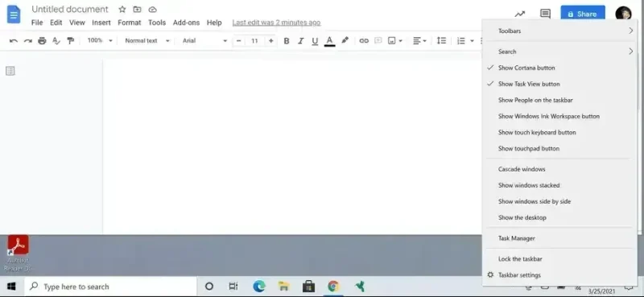
Task: Open the Google account avatar
Action: (x=623, y=14)
